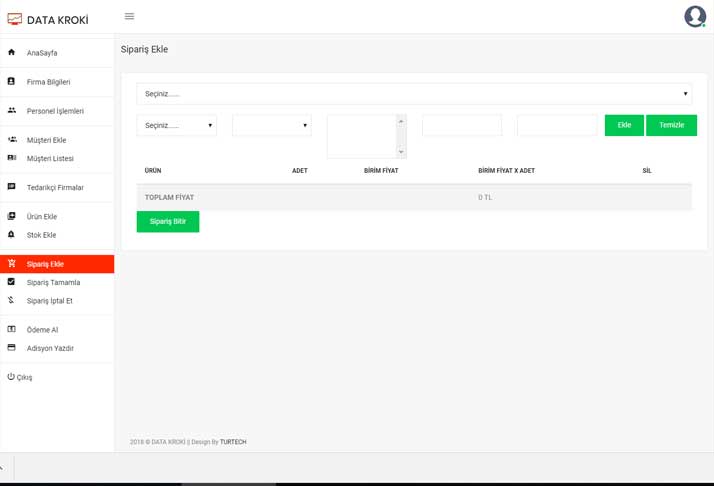The height and width of the screenshot is (486, 714).
Task: Expand the wide top Seçiniz dropdown
Action: 414,94
